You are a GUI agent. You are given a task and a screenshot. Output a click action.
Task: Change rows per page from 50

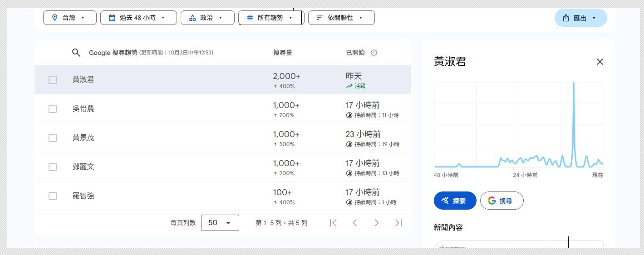(x=220, y=223)
